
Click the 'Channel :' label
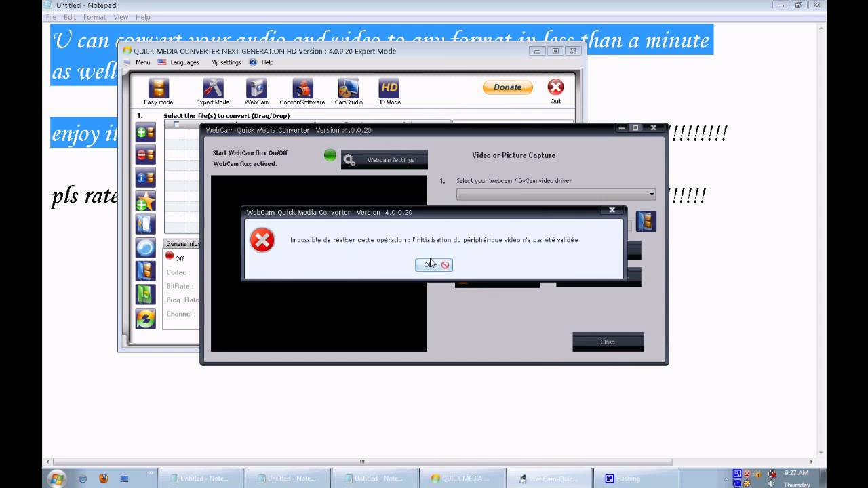coord(180,314)
